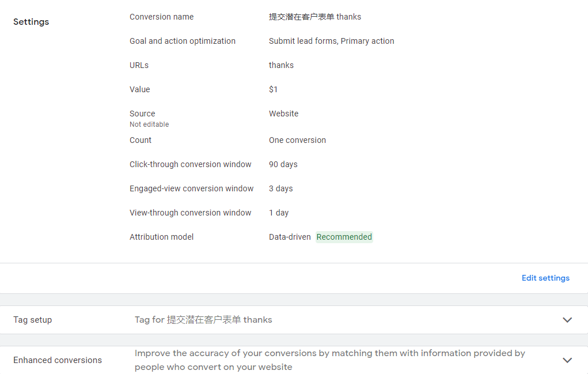This screenshot has width=588, height=374.
Task: Click the 3 days engaged-view window value
Action: pos(280,188)
